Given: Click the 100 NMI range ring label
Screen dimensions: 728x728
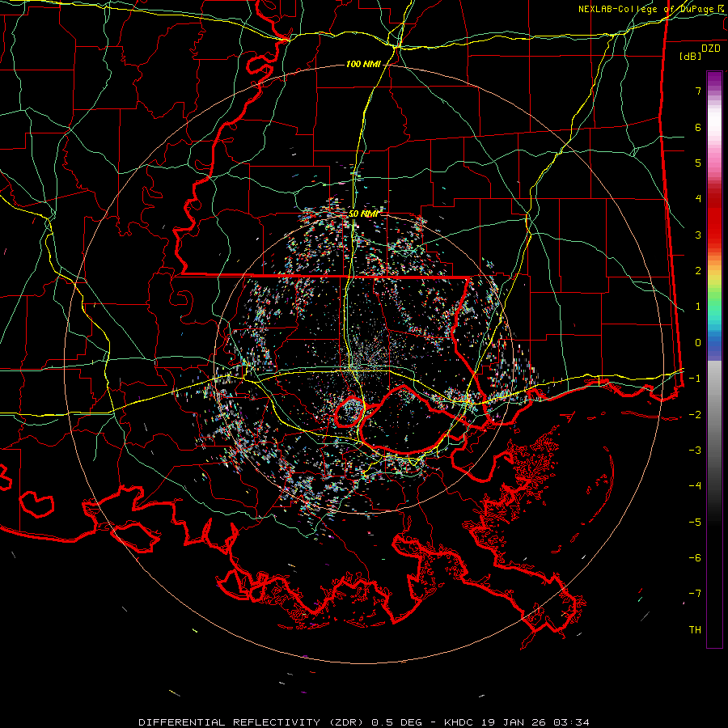Looking at the screenshot, I should point(363,64).
